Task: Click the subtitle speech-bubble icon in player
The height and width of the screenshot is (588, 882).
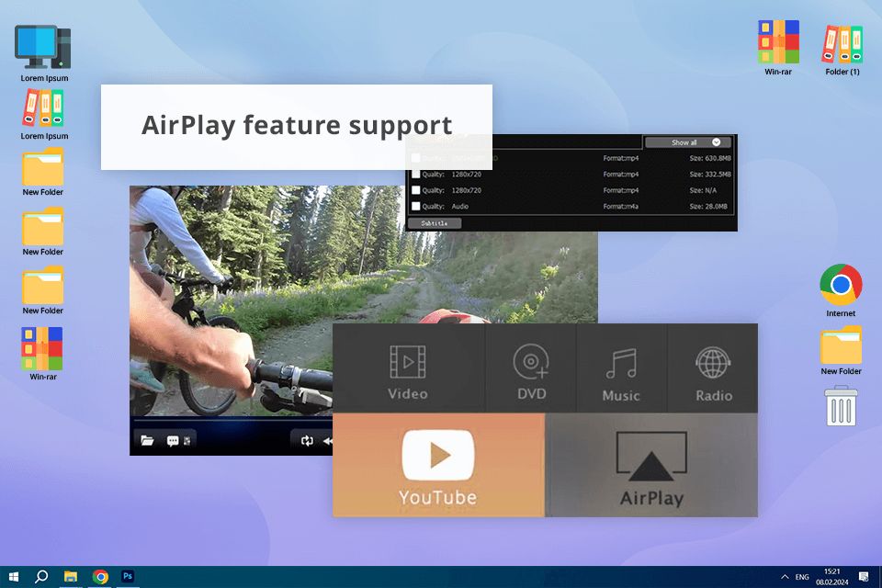Action: tap(173, 441)
